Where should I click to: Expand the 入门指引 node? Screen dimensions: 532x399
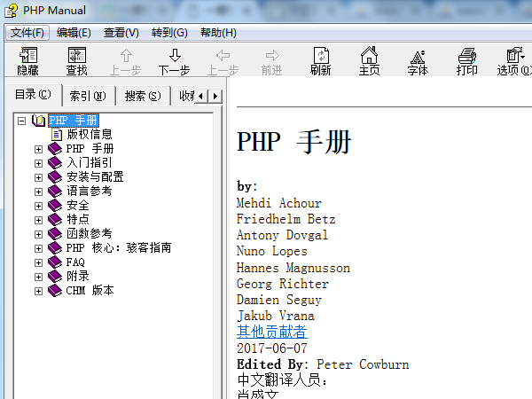click(x=38, y=163)
